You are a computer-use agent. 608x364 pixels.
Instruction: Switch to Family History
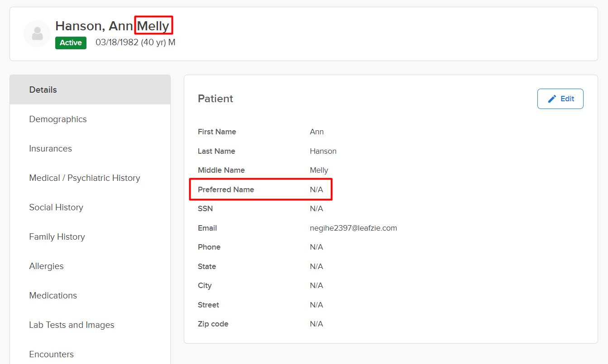(x=90, y=236)
